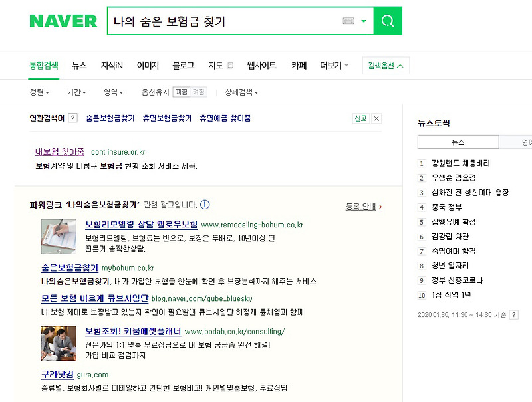Open news topic 심화진 전 성신여대 총장
Screen dimensions: 532x402
coord(470,193)
